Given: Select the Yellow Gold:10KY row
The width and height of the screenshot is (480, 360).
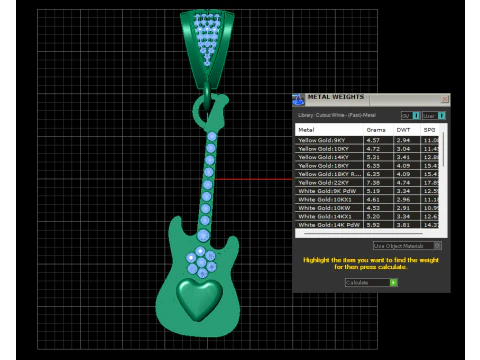Looking at the screenshot, I should point(367,149).
